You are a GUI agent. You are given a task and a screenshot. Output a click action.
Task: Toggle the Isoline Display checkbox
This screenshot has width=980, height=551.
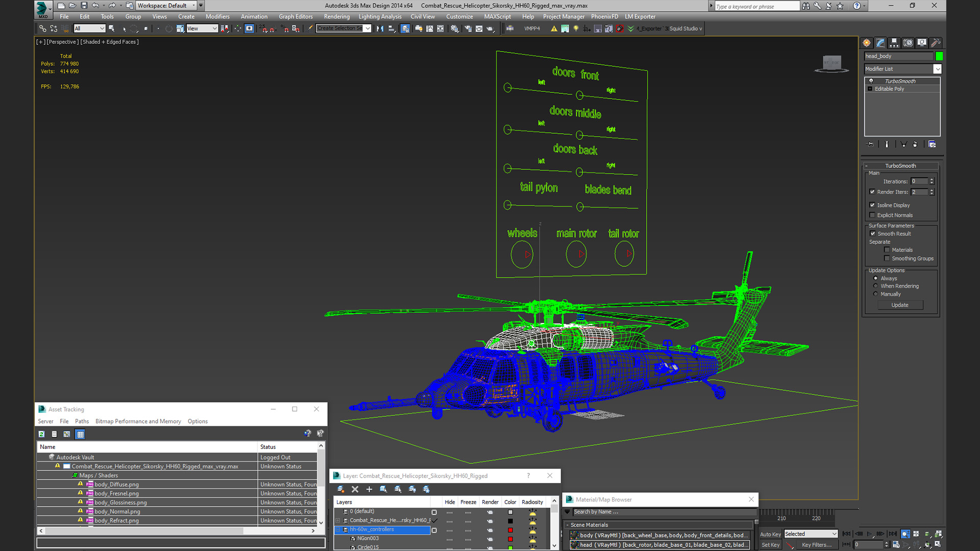[x=872, y=205]
